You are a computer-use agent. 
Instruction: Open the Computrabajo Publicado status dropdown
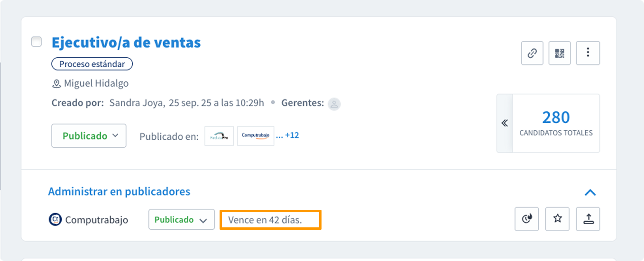pos(181,220)
